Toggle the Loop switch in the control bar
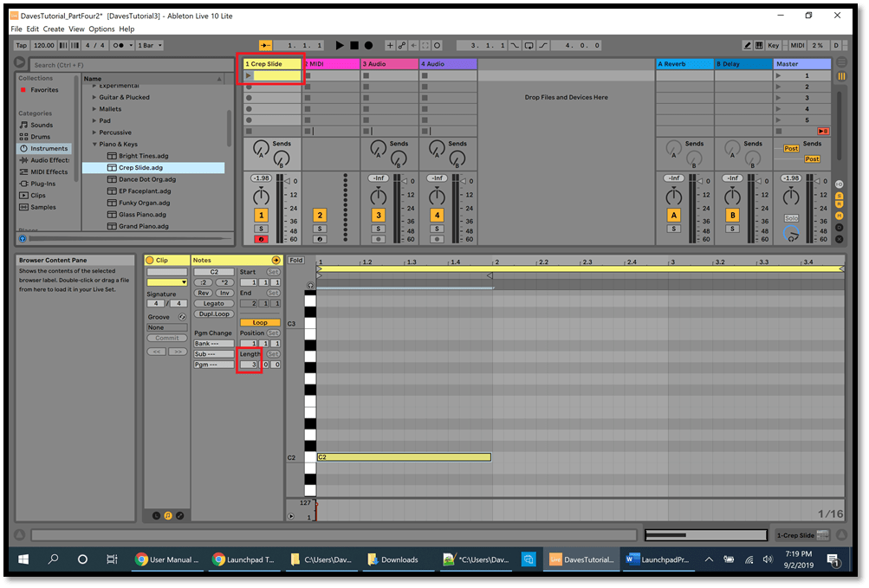Viewport: 869px width, 588px height. pos(529,45)
